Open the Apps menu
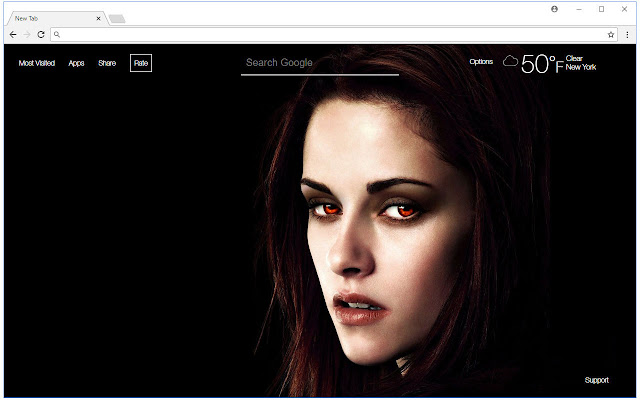The width and height of the screenshot is (640, 400). point(76,63)
